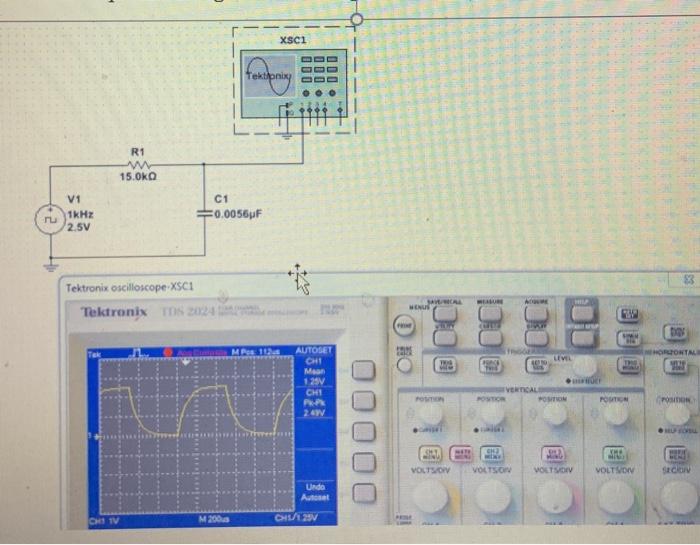Select the V1 square wave clock source
This screenshot has height=545, width=700.
[50, 219]
